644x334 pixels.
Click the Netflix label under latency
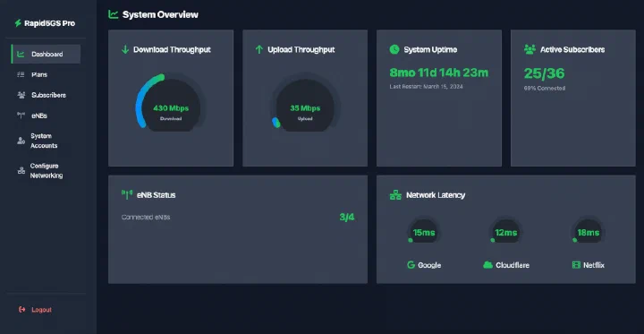(594, 265)
